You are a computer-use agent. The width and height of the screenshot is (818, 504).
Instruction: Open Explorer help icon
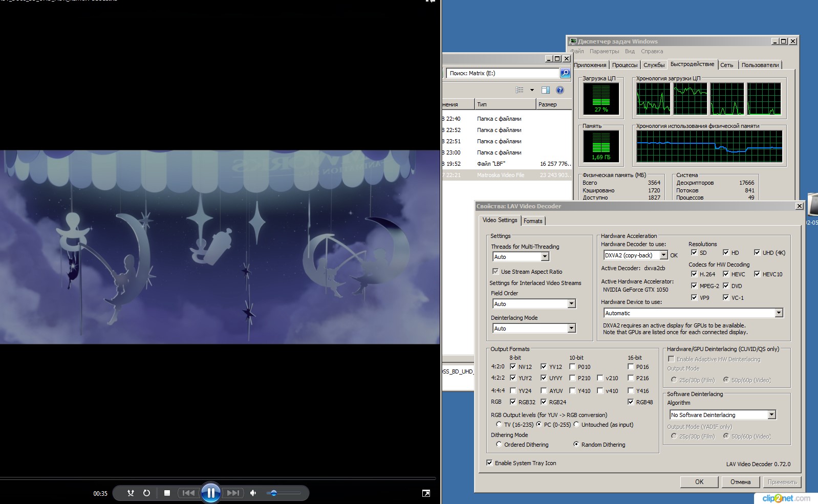560,90
